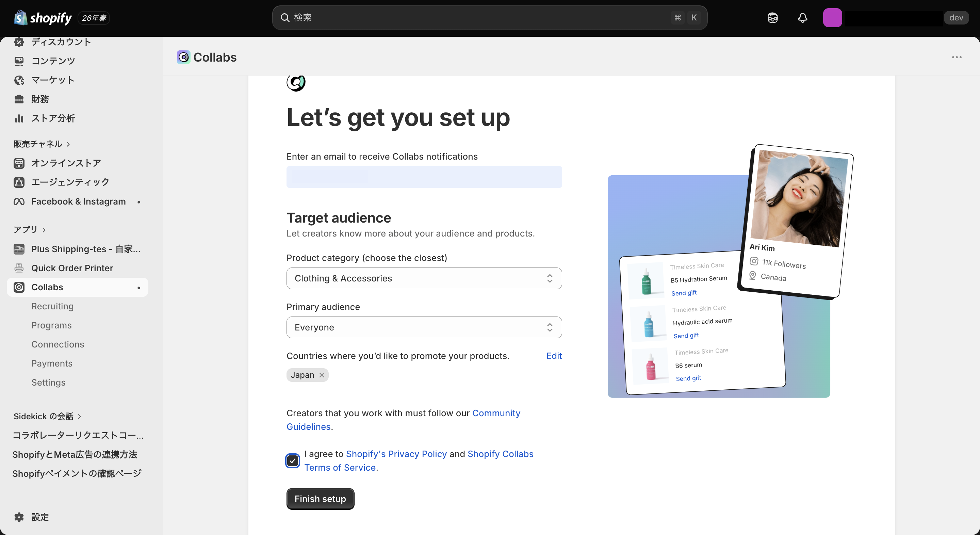The width and height of the screenshot is (980, 535).
Task: Open Facebook & Instagram channel
Action: [78, 201]
